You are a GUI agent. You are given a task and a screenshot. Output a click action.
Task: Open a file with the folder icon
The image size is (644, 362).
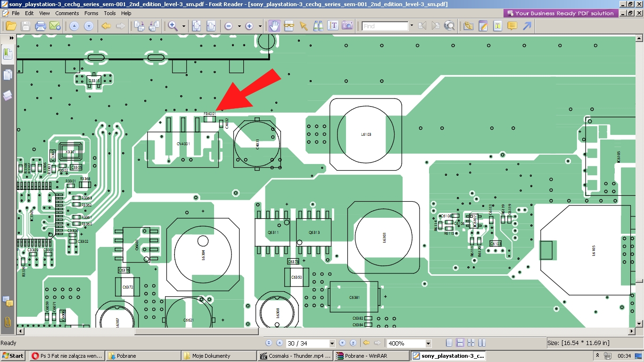11,26
